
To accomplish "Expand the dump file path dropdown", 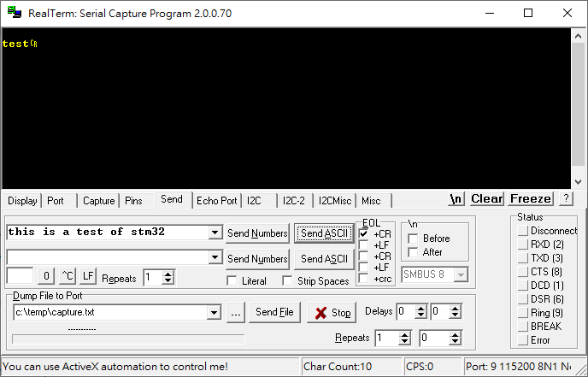I will point(214,313).
